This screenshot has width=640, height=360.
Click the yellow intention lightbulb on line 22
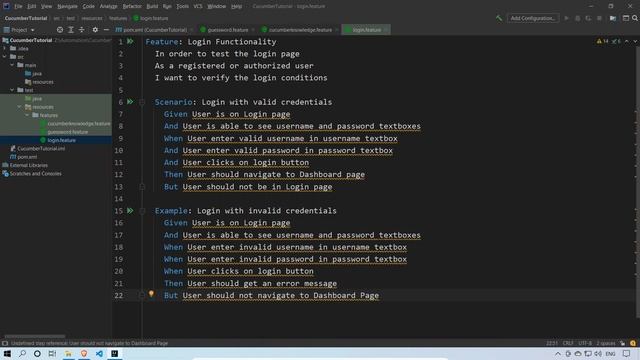pyautogui.click(x=151, y=294)
